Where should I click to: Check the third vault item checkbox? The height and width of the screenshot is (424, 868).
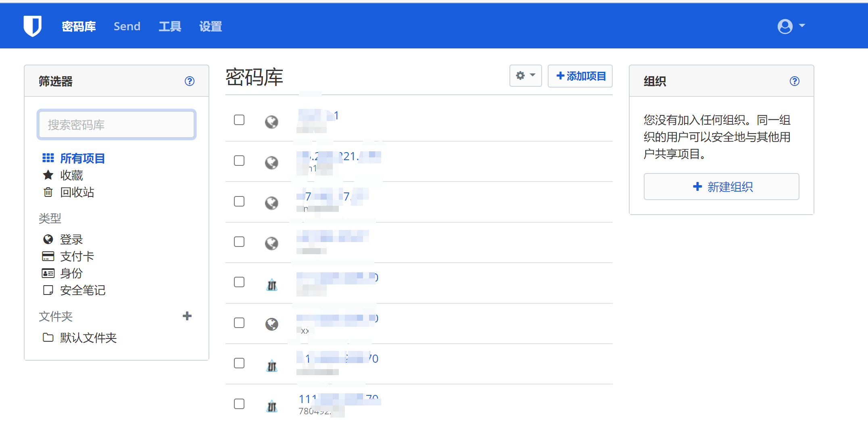click(239, 201)
